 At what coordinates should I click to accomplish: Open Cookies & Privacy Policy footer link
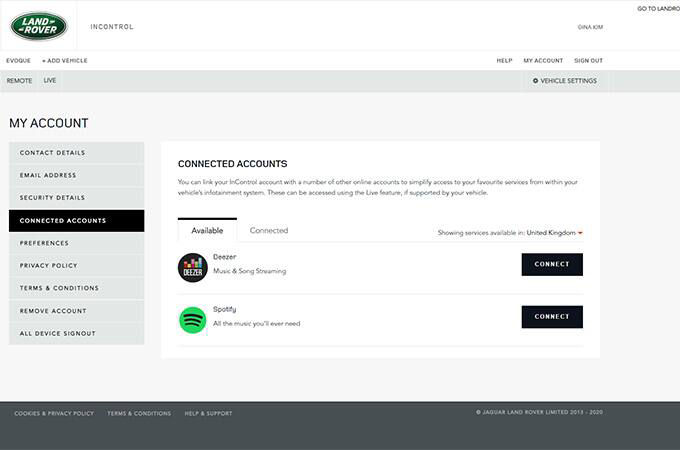click(x=54, y=414)
